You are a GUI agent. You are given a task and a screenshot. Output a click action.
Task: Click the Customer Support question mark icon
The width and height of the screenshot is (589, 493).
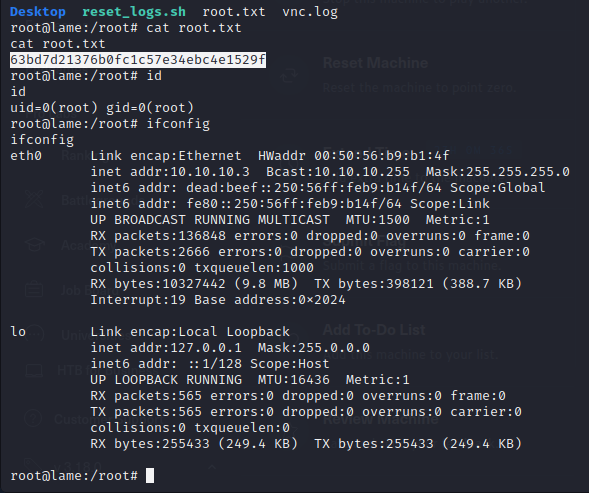click(x=33, y=418)
